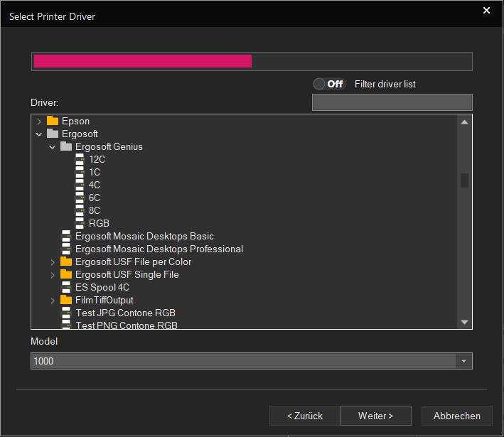Click the Weiter button
504x437 pixels.
(x=376, y=416)
